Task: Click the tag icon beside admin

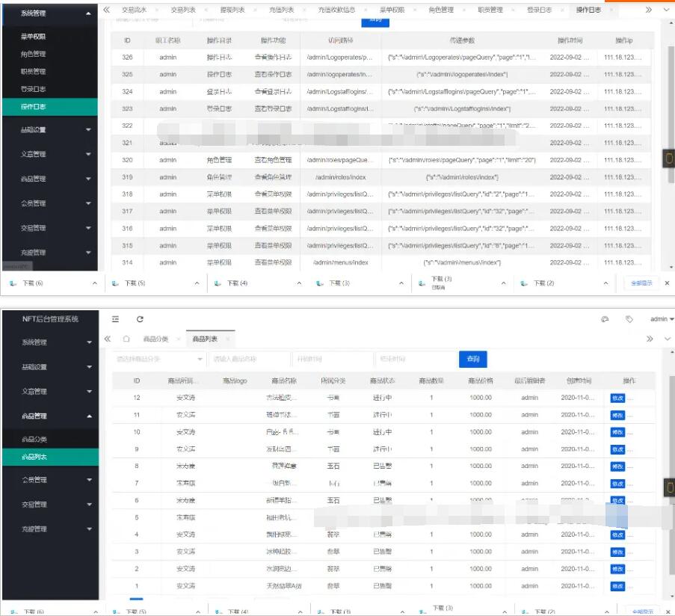Action: pyautogui.click(x=629, y=319)
